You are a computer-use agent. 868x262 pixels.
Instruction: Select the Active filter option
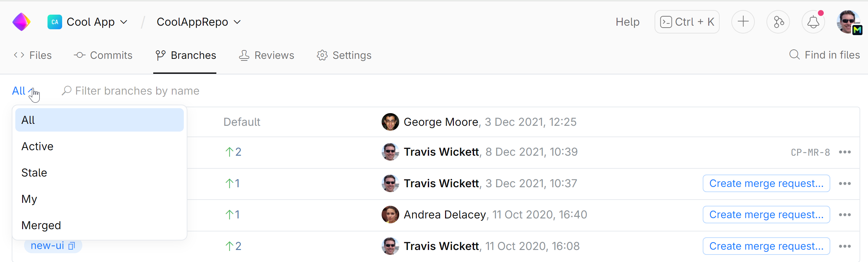[37, 147]
